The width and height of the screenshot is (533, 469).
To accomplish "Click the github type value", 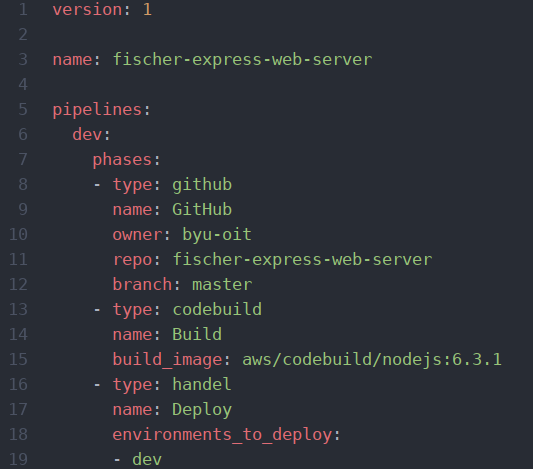I will tap(202, 185).
